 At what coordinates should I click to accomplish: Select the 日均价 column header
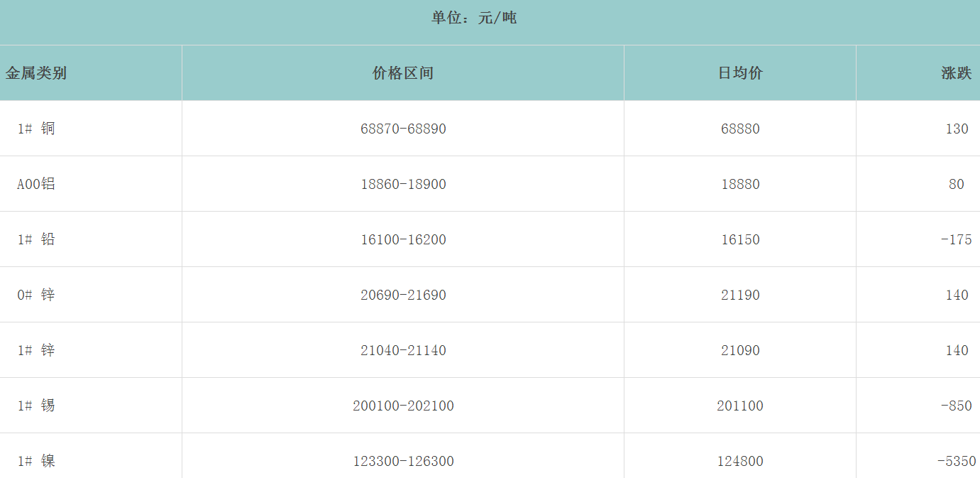point(740,73)
